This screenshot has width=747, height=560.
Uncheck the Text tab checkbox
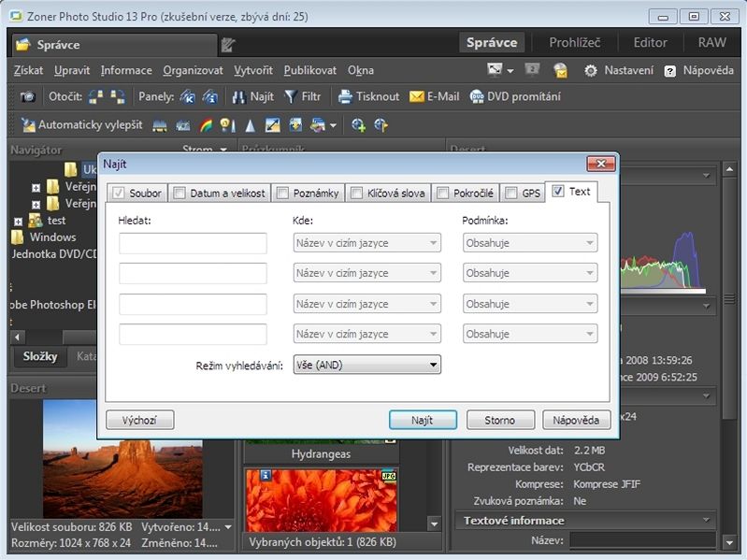(558, 192)
